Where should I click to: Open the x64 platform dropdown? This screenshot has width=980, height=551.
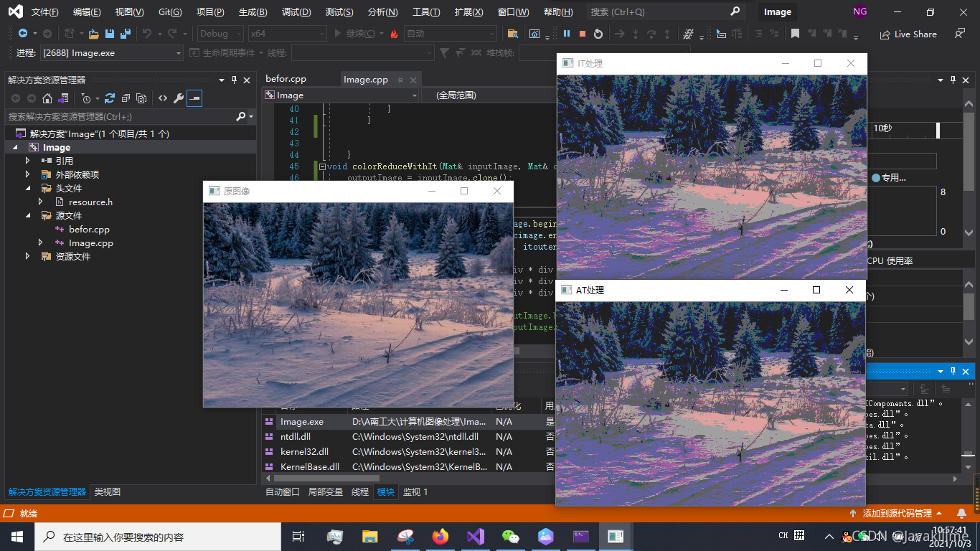(287, 34)
